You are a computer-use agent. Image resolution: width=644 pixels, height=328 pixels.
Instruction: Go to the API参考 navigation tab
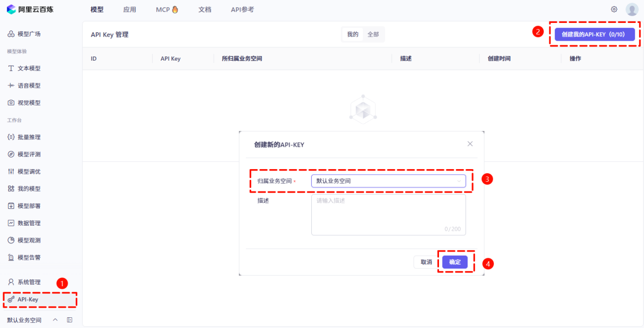[x=242, y=10]
